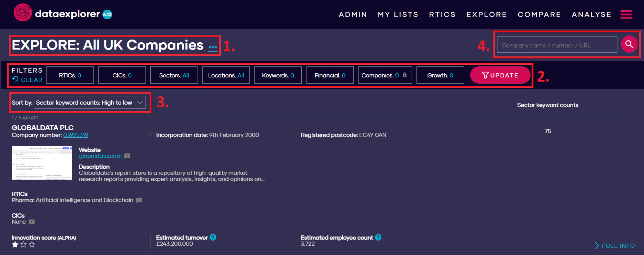Open company number 03925319 link
644x255 pixels.
click(x=76, y=135)
